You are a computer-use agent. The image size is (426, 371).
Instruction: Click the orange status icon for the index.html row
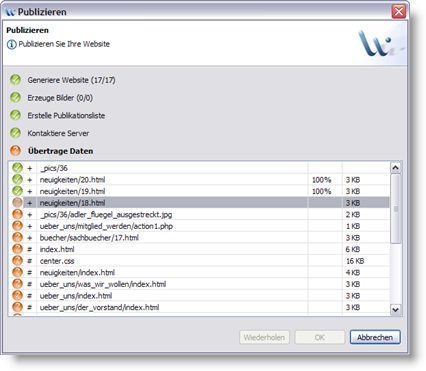[x=17, y=249]
